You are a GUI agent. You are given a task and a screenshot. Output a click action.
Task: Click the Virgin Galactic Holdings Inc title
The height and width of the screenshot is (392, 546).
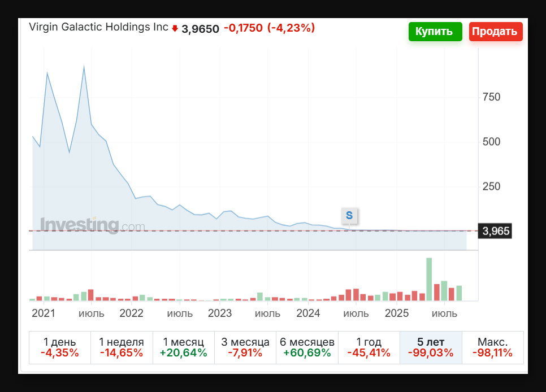pos(98,27)
